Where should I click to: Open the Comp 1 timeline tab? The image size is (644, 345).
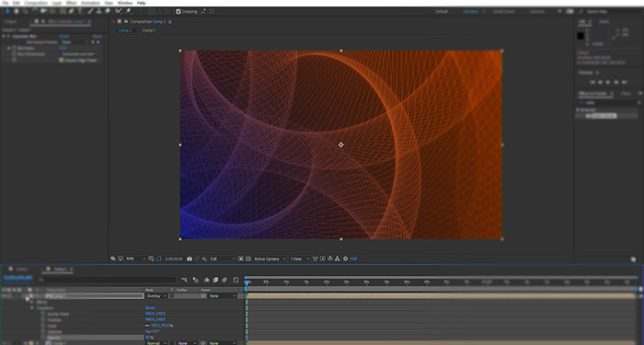tap(23, 269)
